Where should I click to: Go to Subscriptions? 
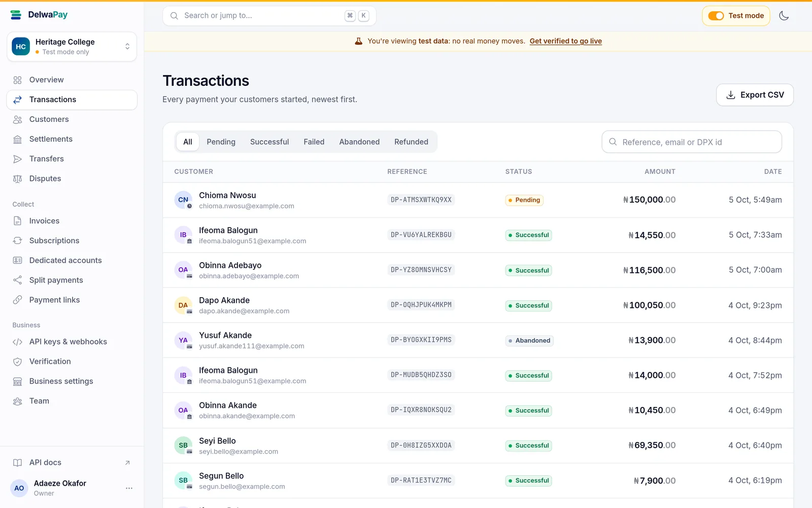[72, 241]
